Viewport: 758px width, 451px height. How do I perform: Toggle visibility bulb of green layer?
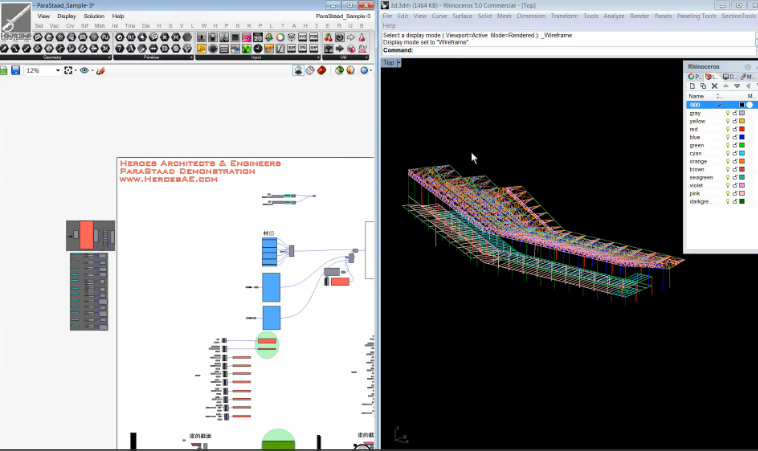pyautogui.click(x=727, y=145)
